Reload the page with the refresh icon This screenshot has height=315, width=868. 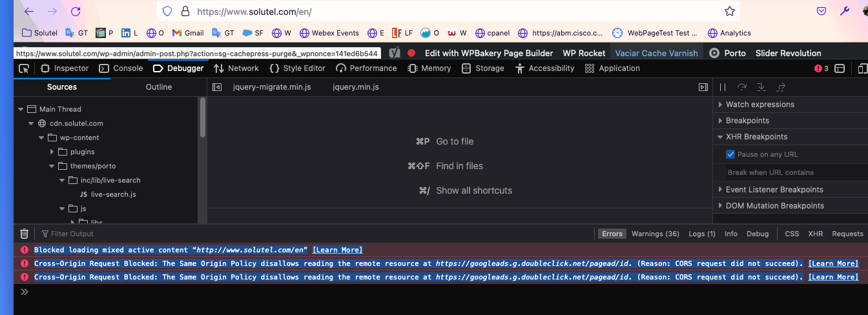76,11
